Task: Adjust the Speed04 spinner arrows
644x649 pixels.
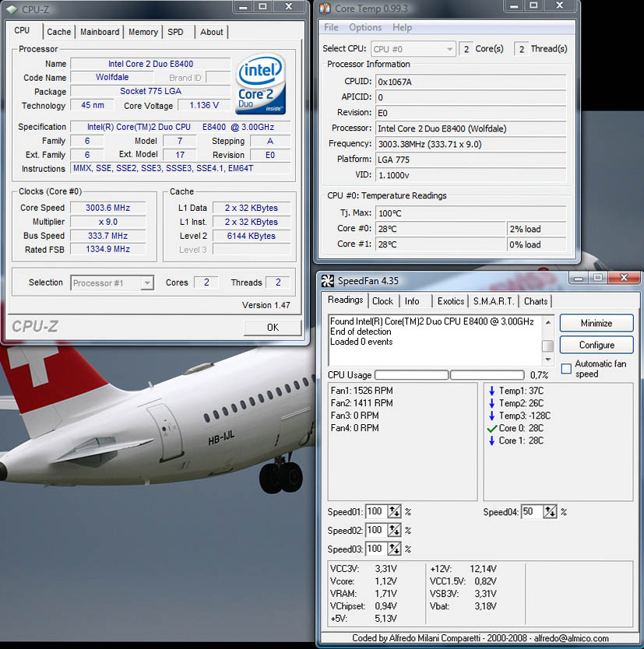Action: click(550, 511)
